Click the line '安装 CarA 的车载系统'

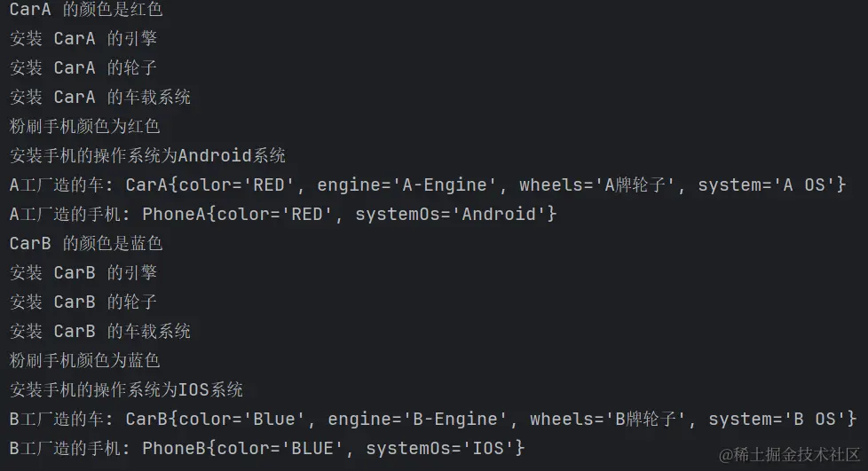(x=100, y=97)
